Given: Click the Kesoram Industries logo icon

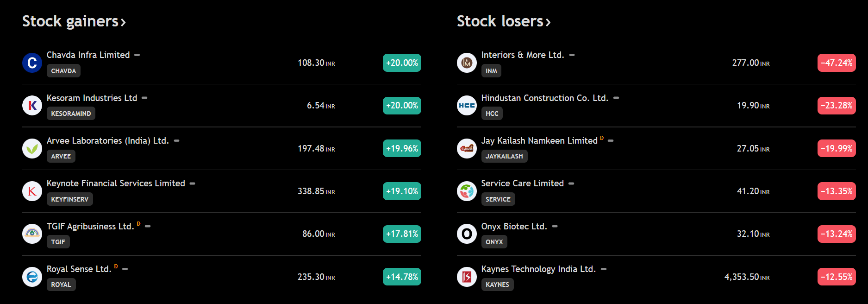Looking at the screenshot, I should click(32, 106).
